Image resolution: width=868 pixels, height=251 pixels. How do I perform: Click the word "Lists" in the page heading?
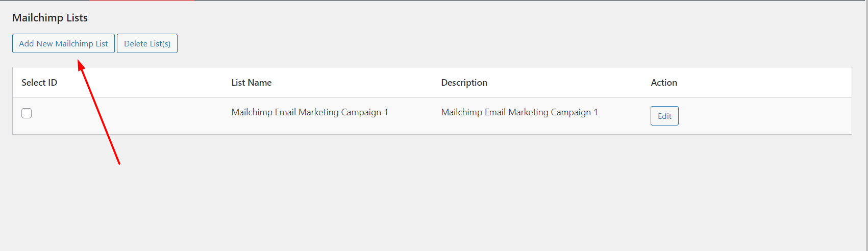tap(77, 18)
